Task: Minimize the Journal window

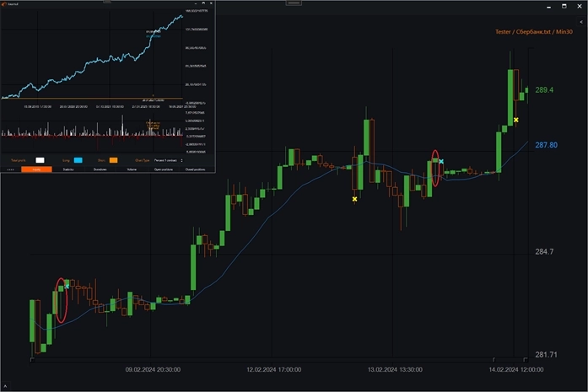Action: [x=196, y=3]
